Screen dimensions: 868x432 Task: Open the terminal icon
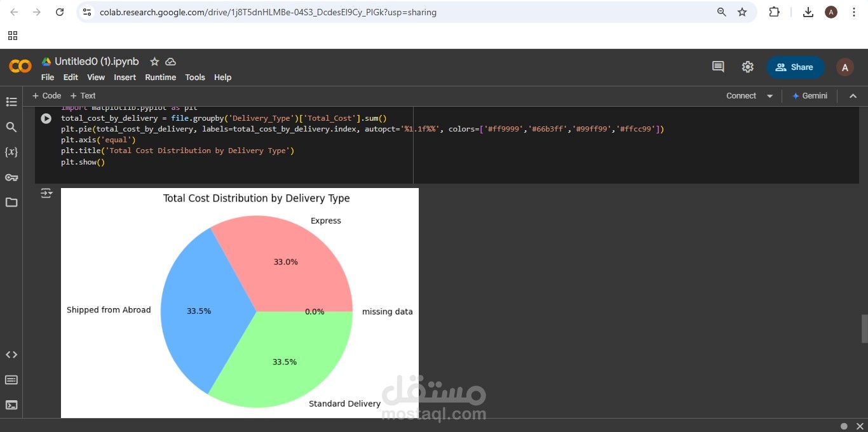[11, 405]
